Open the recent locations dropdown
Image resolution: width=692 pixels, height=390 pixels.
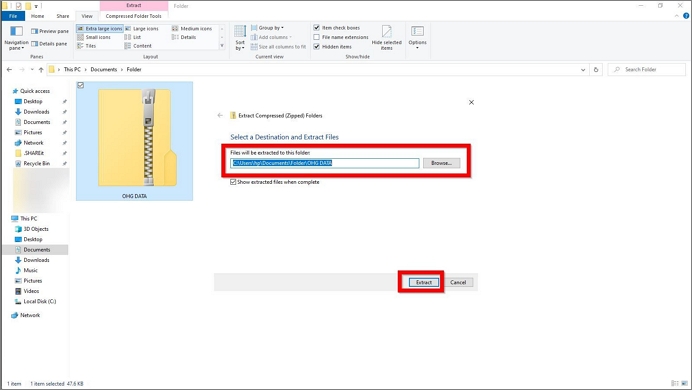32,70
